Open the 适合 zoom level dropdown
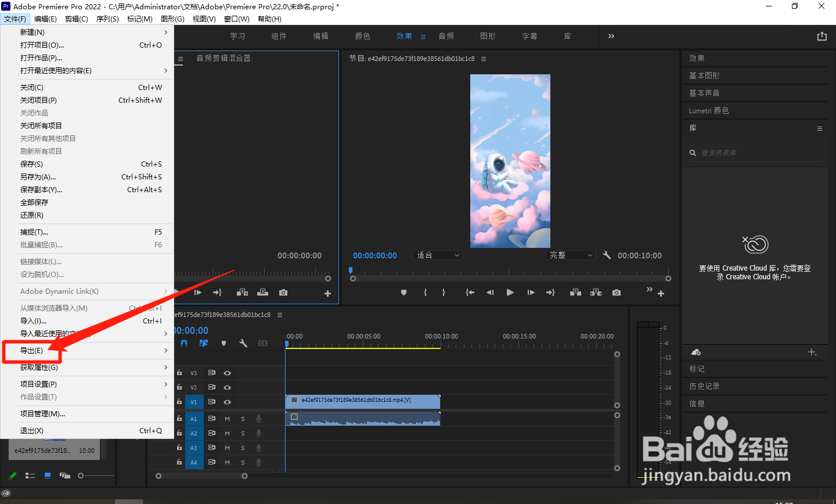The height and width of the screenshot is (504, 836). click(438, 255)
